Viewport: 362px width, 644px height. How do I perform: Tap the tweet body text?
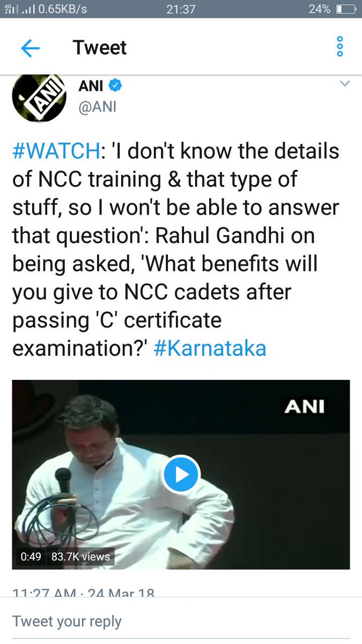tap(176, 251)
